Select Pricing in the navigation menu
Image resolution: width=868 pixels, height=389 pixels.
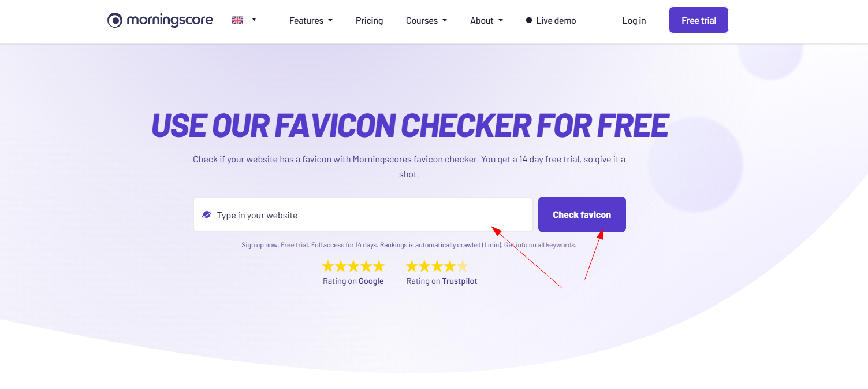(x=369, y=20)
